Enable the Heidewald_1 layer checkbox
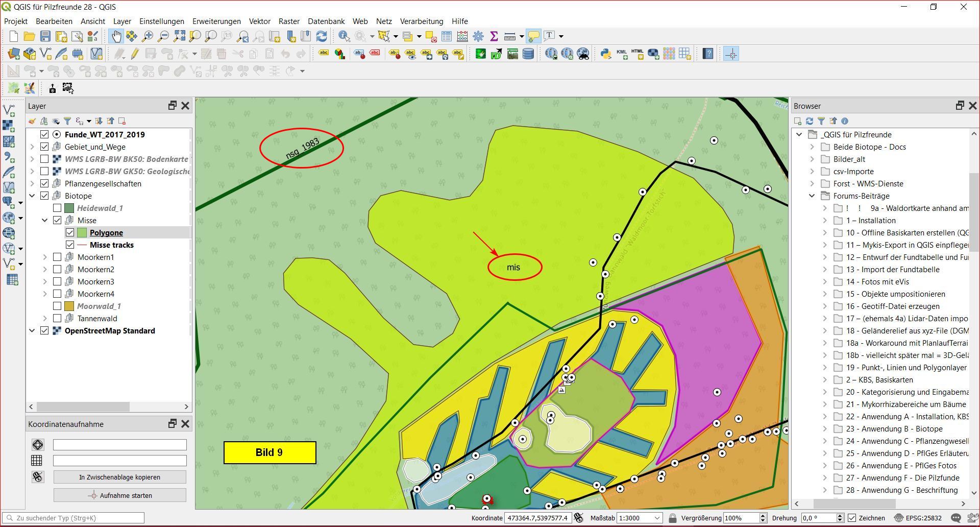This screenshot has width=980, height=527. (x=57, y=208)
